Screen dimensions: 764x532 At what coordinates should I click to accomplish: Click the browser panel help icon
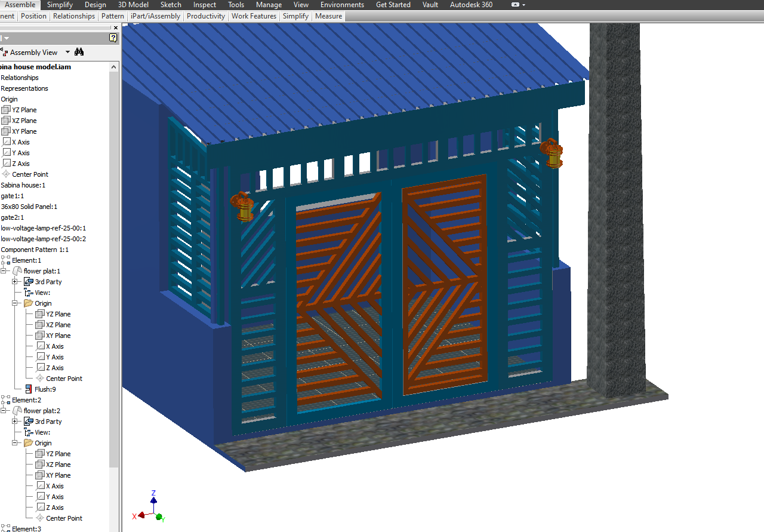click(x=113, y=38)
